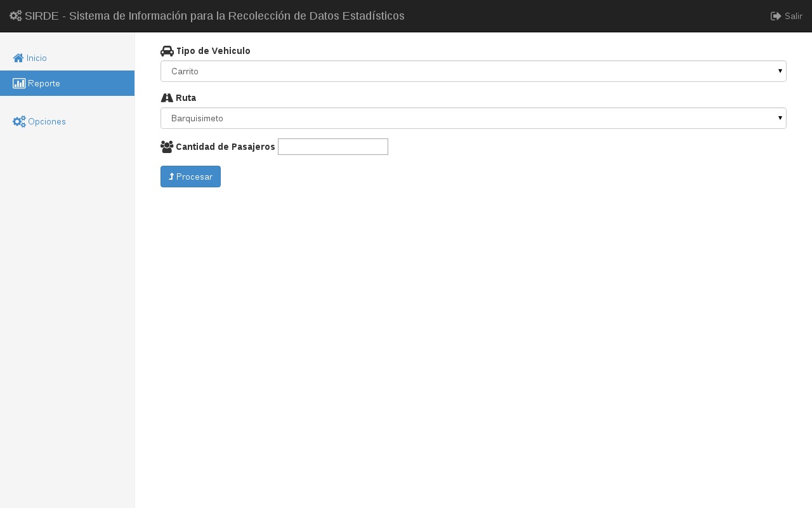This screenshot has width=812, height=508.
Task: Select the Reporte sidebar item
Action: [67, 83]
